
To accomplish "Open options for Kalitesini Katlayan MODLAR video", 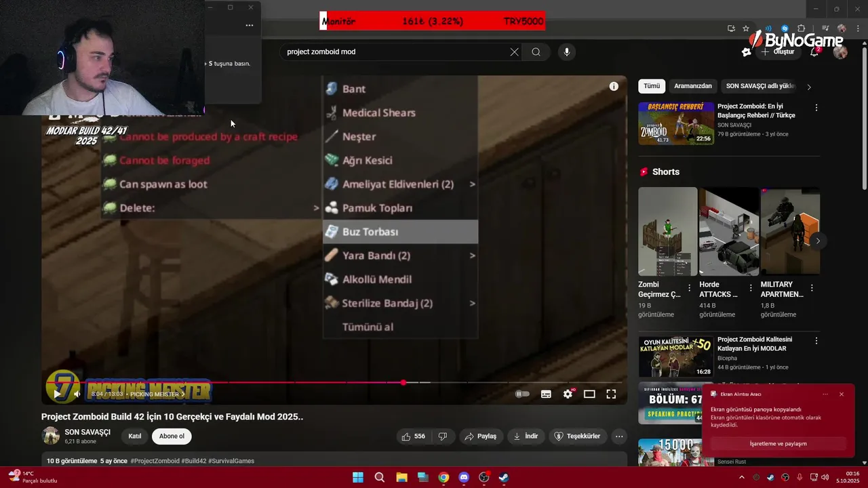I will 816,341.
